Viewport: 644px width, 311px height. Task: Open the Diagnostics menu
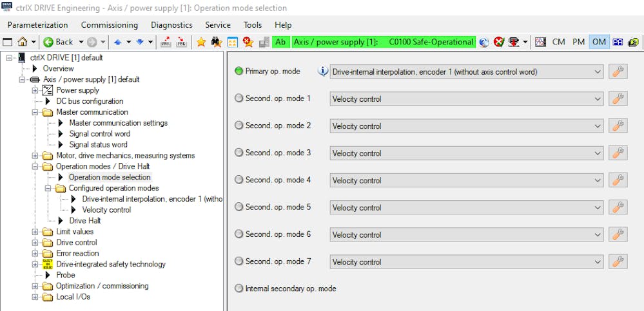171,25
